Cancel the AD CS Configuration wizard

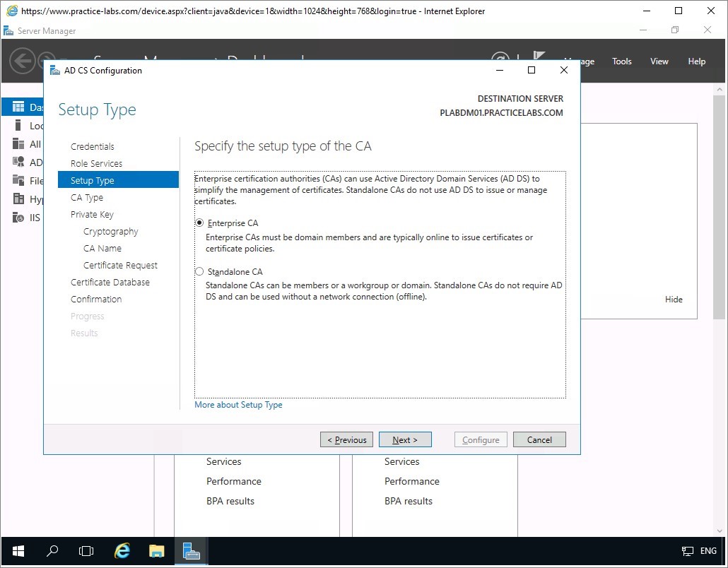(539, 439)
